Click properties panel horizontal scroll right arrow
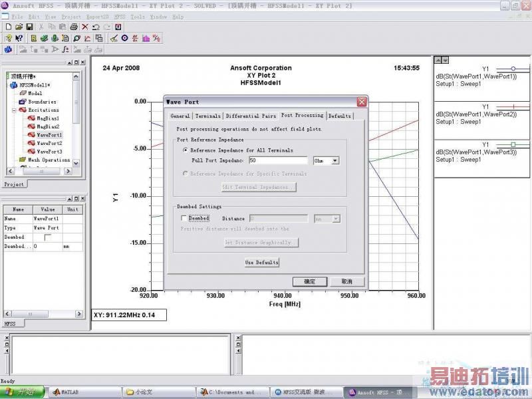The width and height of the screenshot is (532, 399). click(79, 314)
